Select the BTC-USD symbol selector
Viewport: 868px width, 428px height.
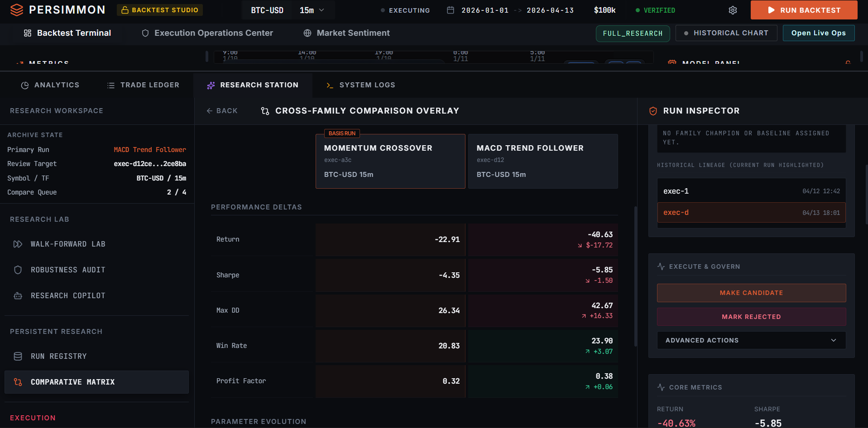267,10
